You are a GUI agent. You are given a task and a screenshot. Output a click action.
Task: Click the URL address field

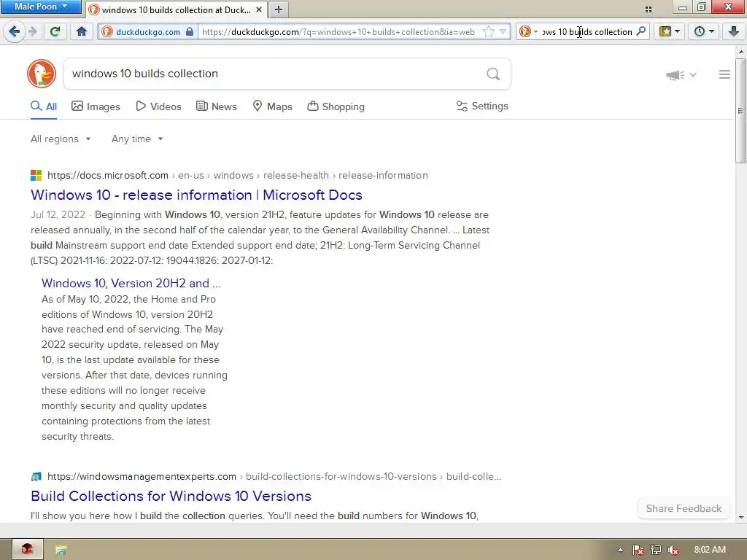click(338, 32)
